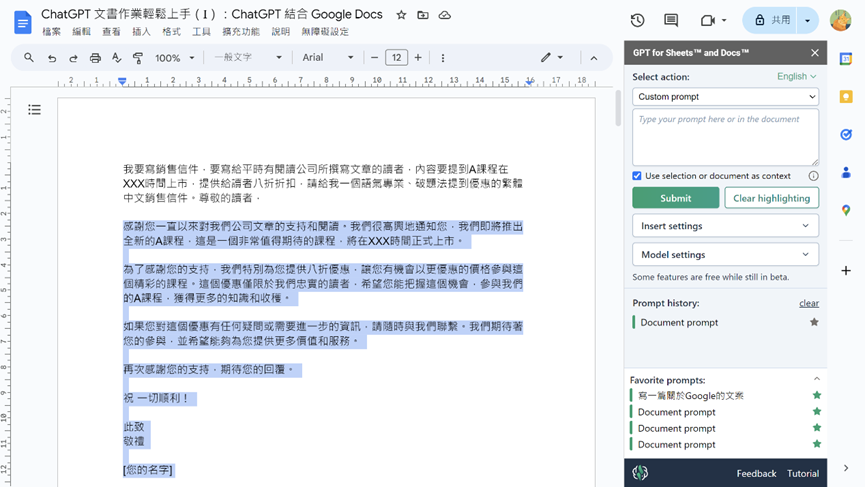Search the menus magnifier icon

coord(29,57)
